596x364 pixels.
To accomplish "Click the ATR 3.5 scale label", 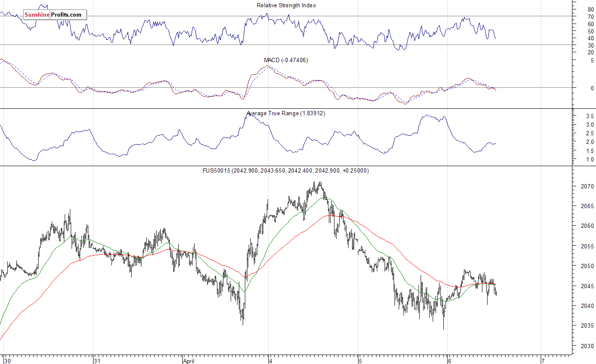I will pyautogui.click(x=590, y=116).
